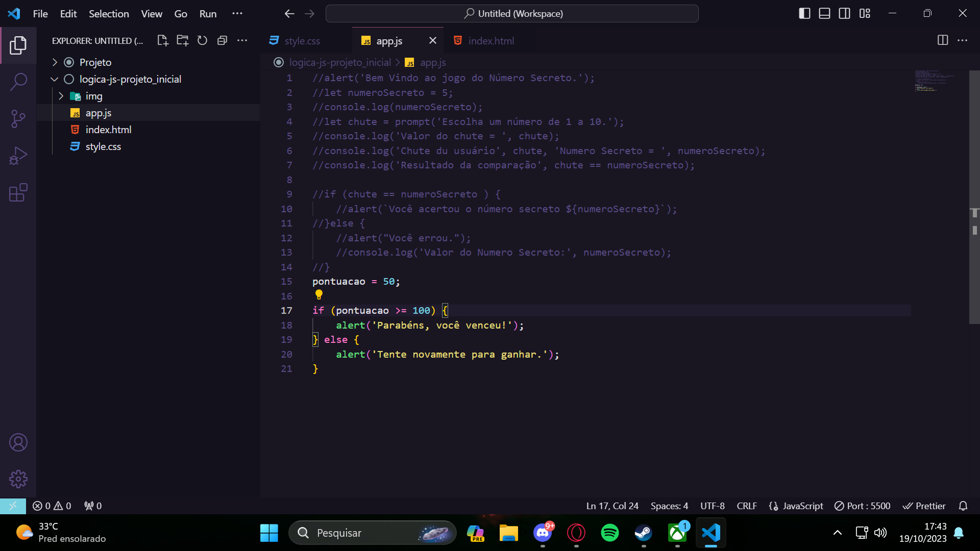Open the File menu
The height and width of the screenshot is (551, 980).
pos(40,14)
